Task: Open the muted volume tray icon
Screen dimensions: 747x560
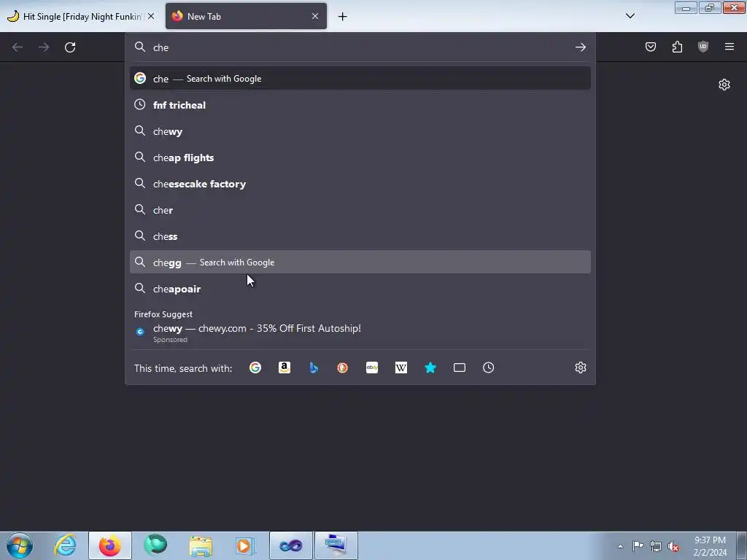Action: pos(673,546)
